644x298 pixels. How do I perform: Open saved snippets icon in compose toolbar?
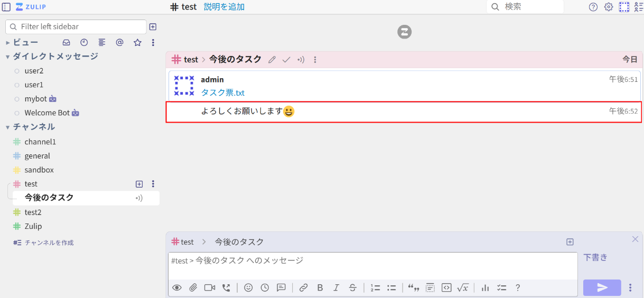(x=281, y=288)
